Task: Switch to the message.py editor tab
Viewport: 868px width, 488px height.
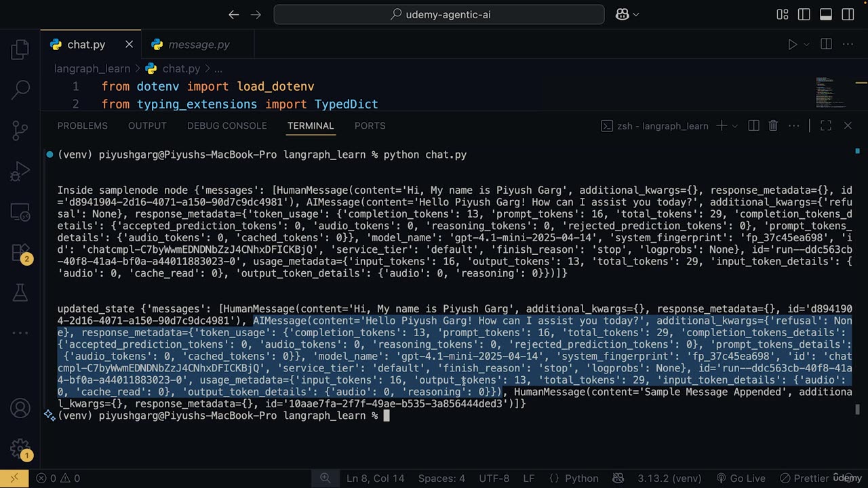Action: coord(199,45)
